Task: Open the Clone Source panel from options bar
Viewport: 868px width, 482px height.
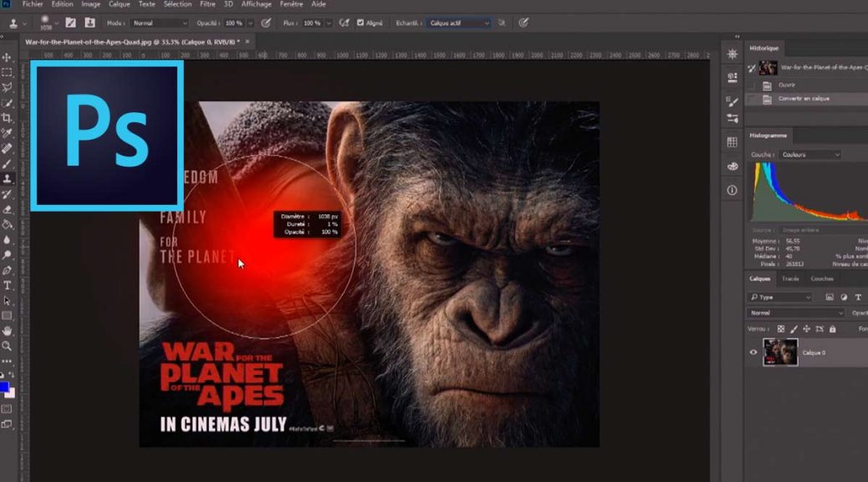Action: point(89,23)
